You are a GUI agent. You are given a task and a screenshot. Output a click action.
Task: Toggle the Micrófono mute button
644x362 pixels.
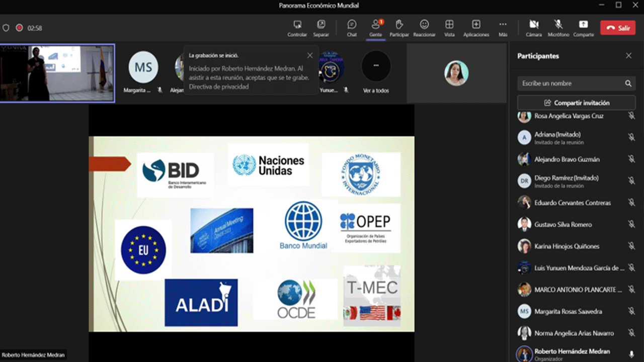tap(558, 28)
